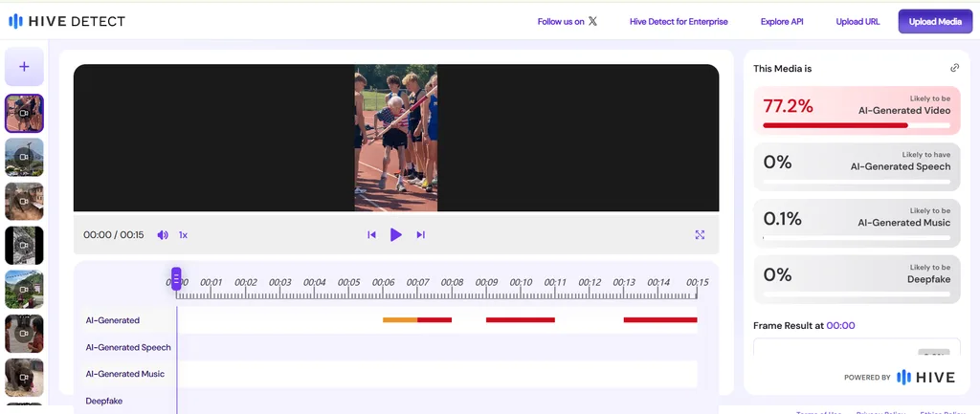Open the 1x playback speed selector
The image size is (980, 414).
(x=183, y=235)
